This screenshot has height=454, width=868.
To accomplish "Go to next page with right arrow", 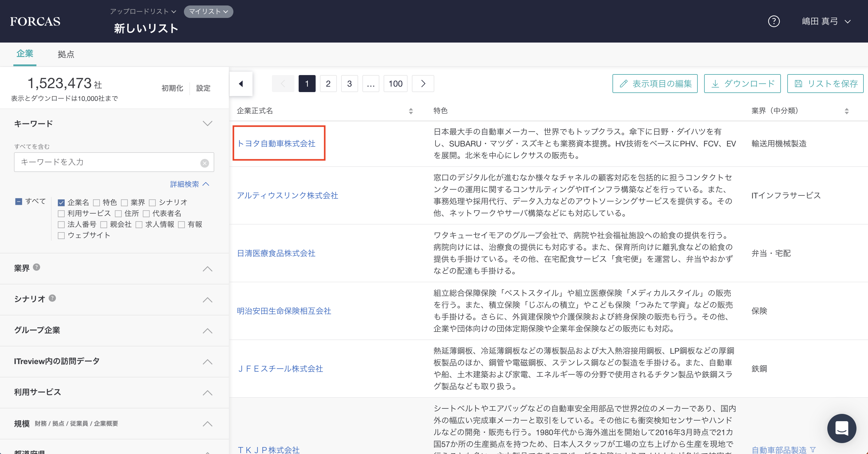I will (x=423, y=84).
